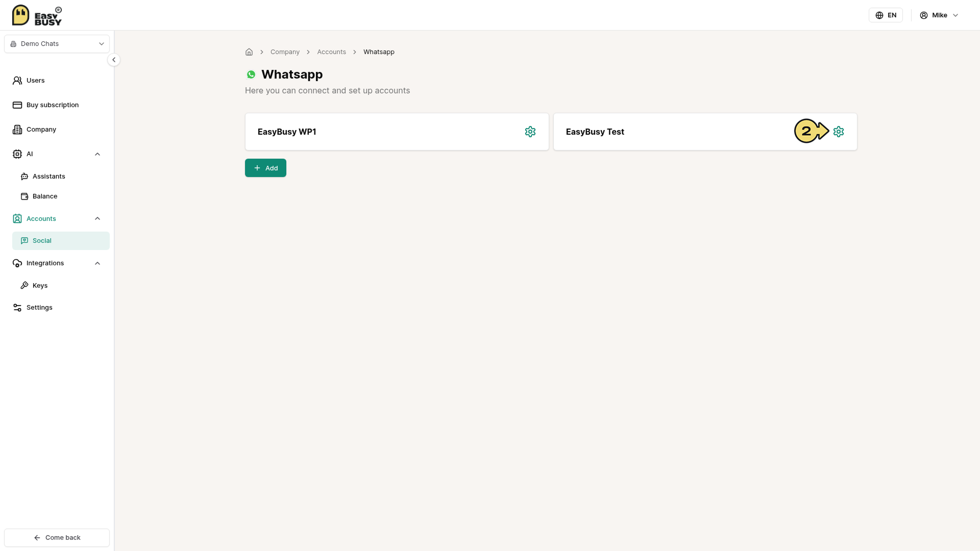
Task: Go to home via breadcrumb house icon
Action: coord(249,52)
